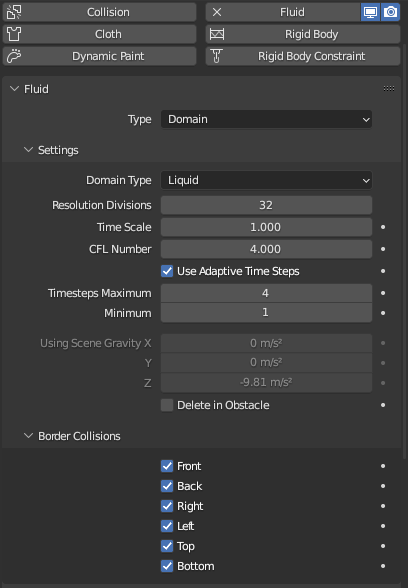Disable Use Adaptive Time Steps checkbox
Screen dimensions: 408x588
[x=167, y=271]
